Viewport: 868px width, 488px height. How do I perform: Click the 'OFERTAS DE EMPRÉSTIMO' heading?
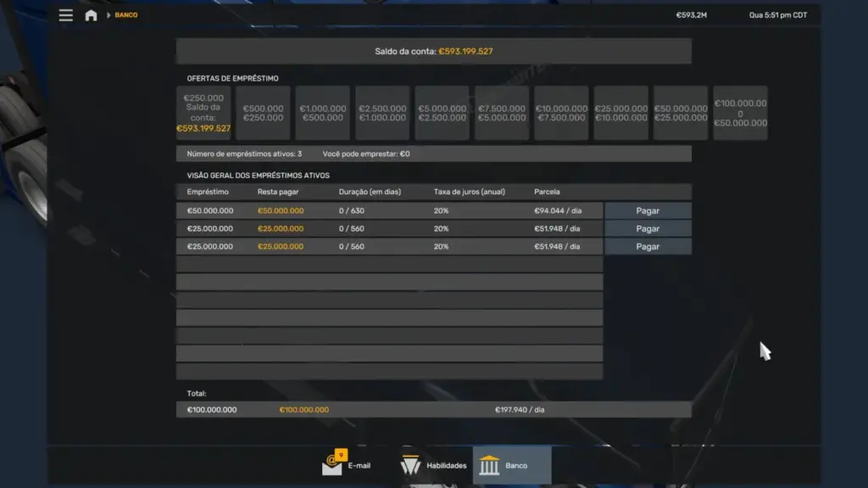coord(232,79)
